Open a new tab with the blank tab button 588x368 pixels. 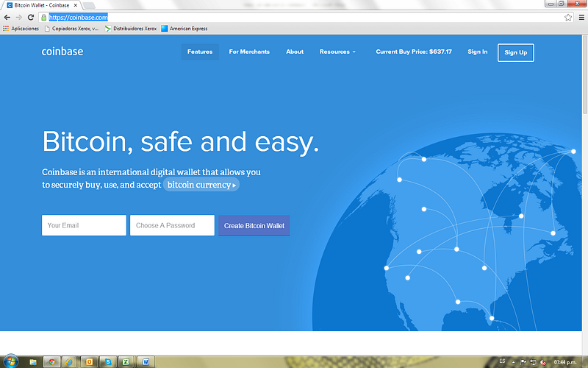(88, 6)
